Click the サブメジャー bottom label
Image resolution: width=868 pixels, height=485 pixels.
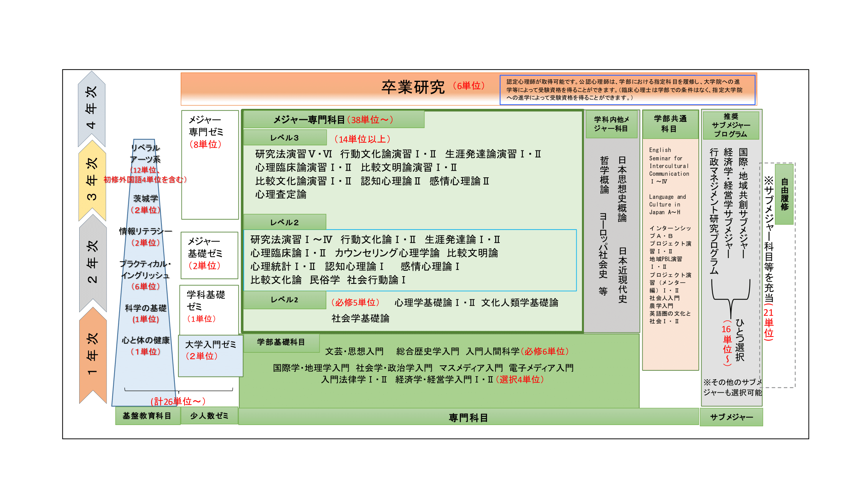(732, 417)
